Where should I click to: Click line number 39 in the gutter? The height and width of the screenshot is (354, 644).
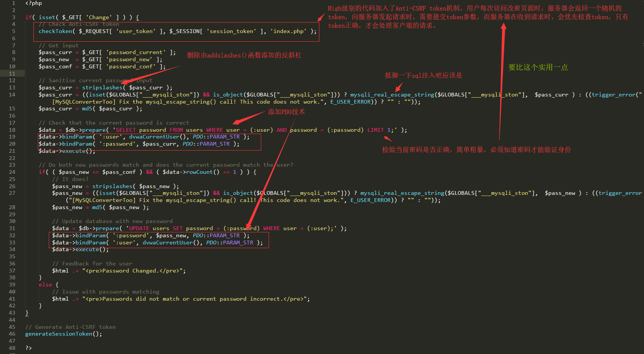pyautogui.click(x=12, y=285)
